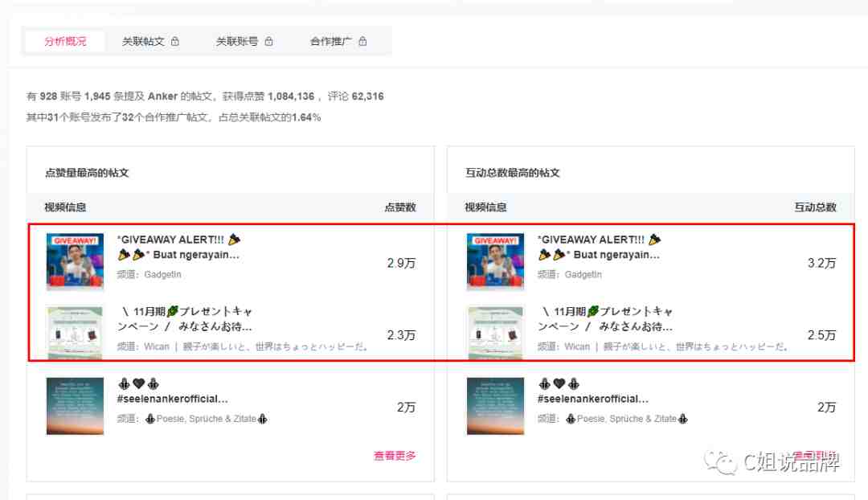This screenshot has height=500, width=868.
Task: Click 查看更多 link under top-liked posts
Action: [395, 456]
